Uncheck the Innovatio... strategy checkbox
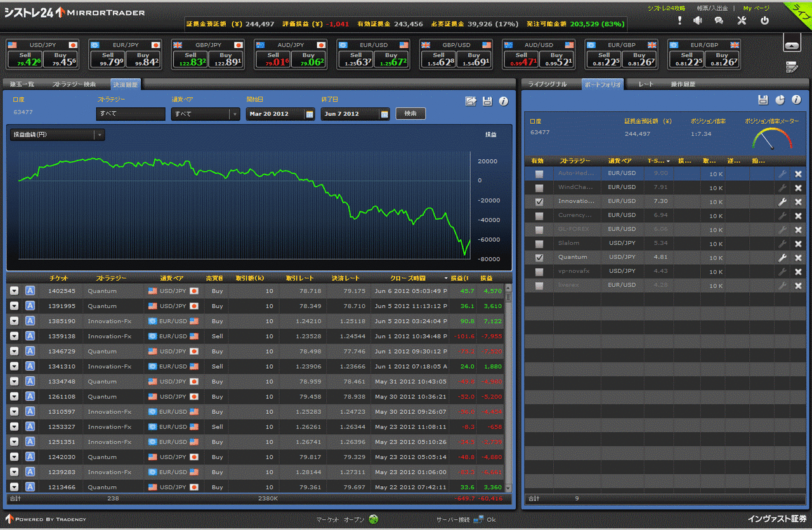812x530 pixels. 539,202
